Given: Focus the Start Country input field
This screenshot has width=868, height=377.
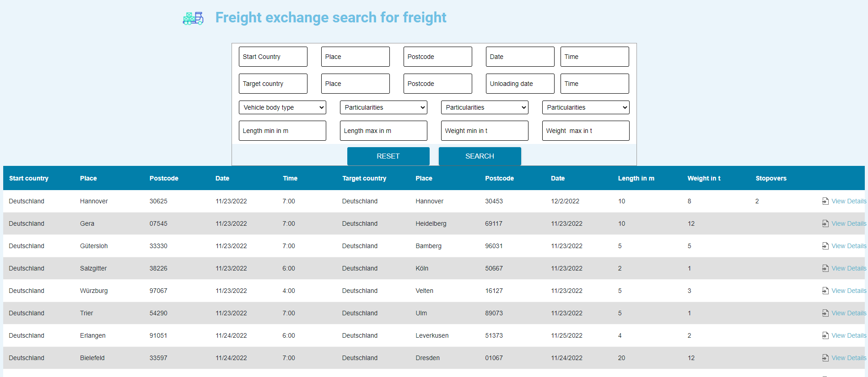Looking at the screenshot, I should tap(273, 57).
